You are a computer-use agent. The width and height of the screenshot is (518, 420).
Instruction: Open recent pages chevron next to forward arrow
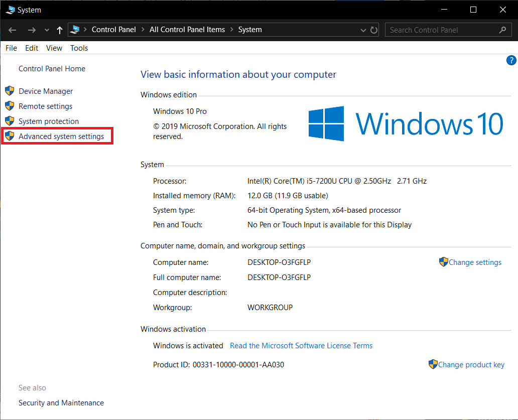pyautogui.click(x=46, y=30)
